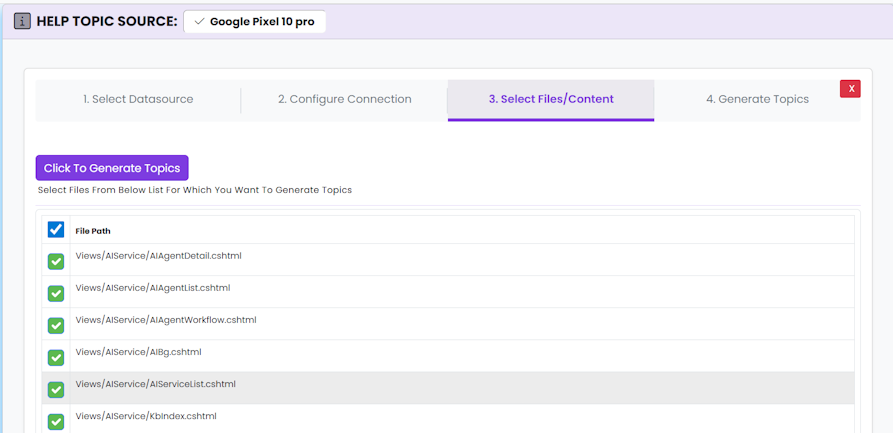Open the Google Pixel 10 pro dropdown
893x433 pixels.
click(254, 22)
